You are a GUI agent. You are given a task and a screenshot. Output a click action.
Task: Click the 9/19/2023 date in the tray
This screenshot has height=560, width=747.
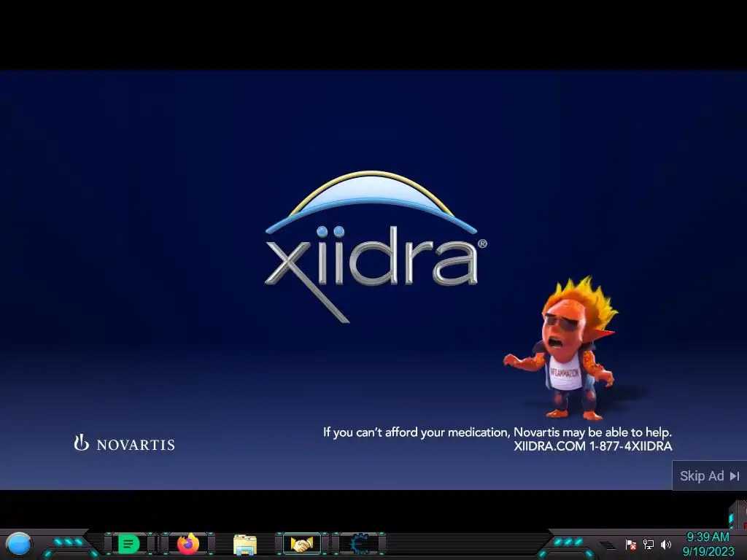pos(708,551)
